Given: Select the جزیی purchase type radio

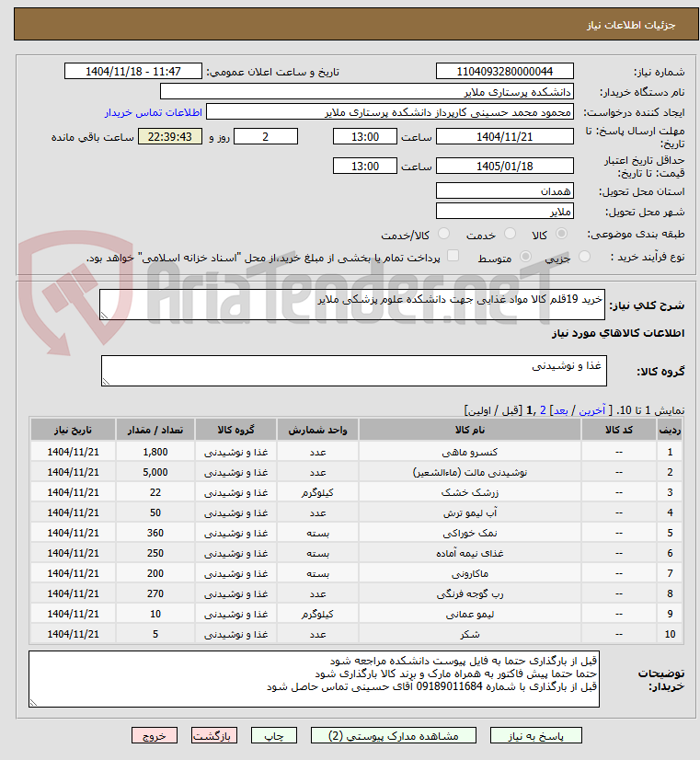Looking at the screenshot, I should [x=584, y=256].
